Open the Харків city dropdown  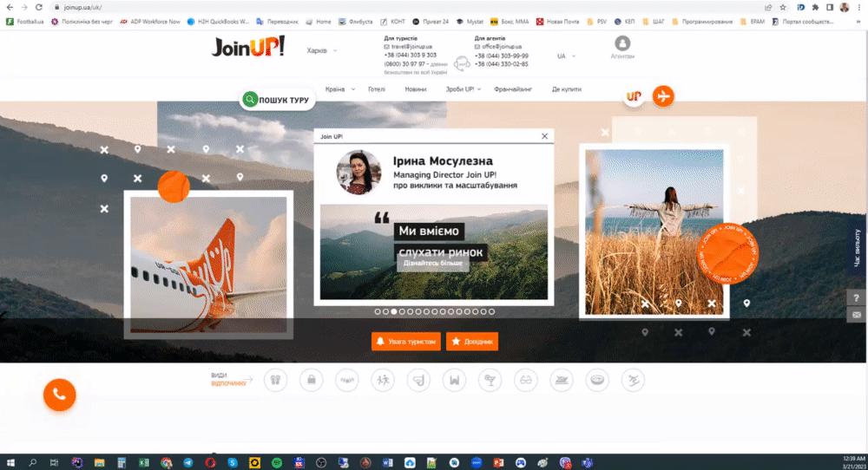(322, 50)
